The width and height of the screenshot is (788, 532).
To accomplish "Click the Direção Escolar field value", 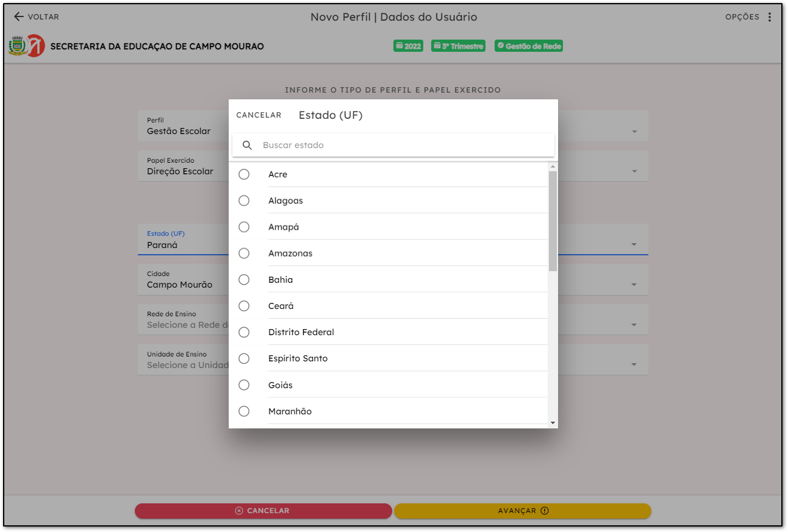I will (180, 171).
